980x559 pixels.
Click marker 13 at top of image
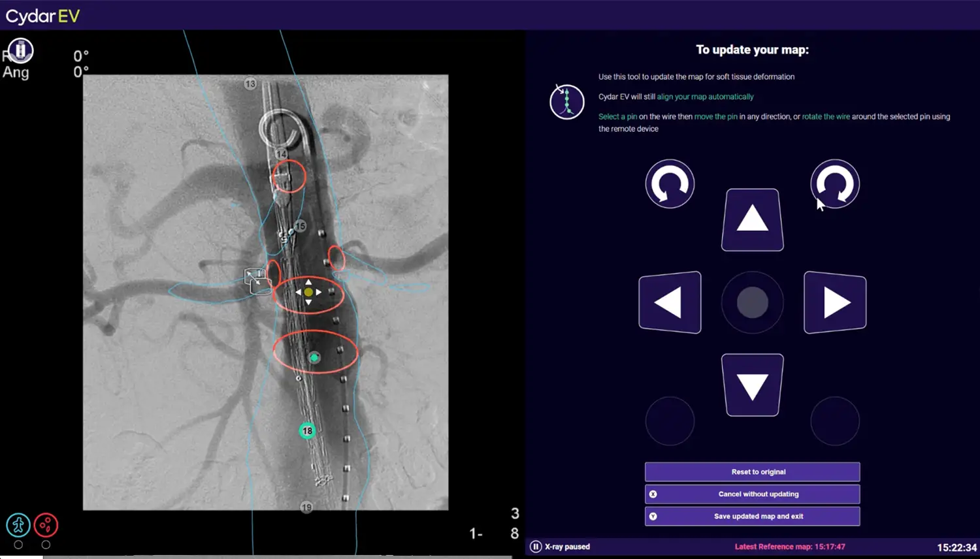(250, 84)
